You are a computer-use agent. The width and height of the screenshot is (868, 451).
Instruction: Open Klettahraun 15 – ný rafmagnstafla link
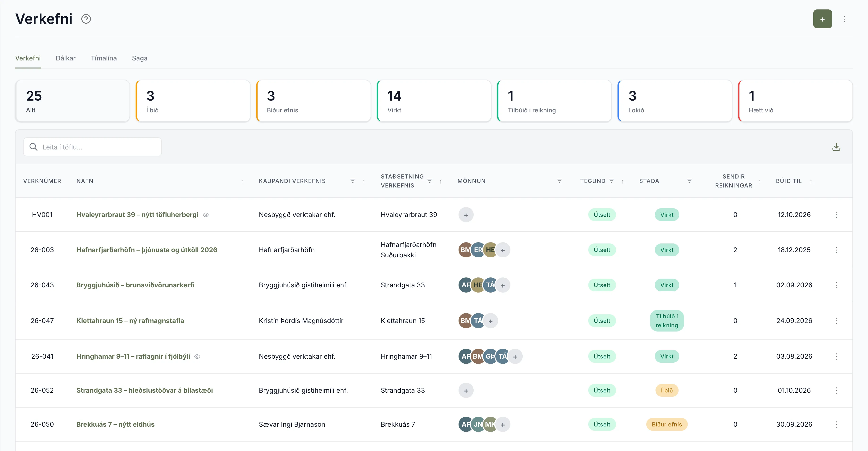coord(130,320)
